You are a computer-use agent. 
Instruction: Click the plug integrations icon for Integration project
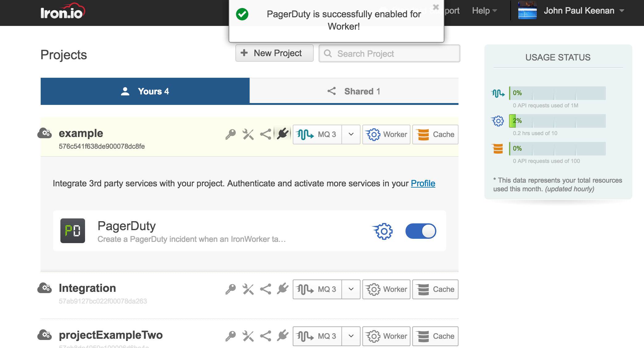point(283,289)
